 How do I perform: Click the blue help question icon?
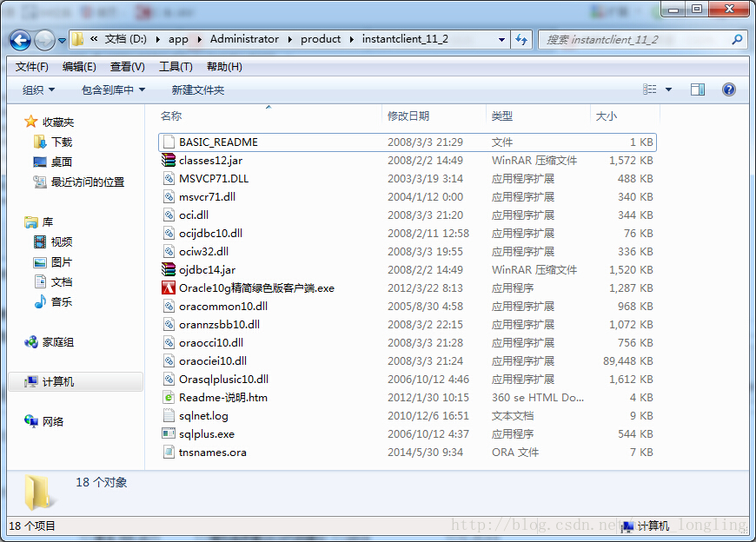point(728,89)
